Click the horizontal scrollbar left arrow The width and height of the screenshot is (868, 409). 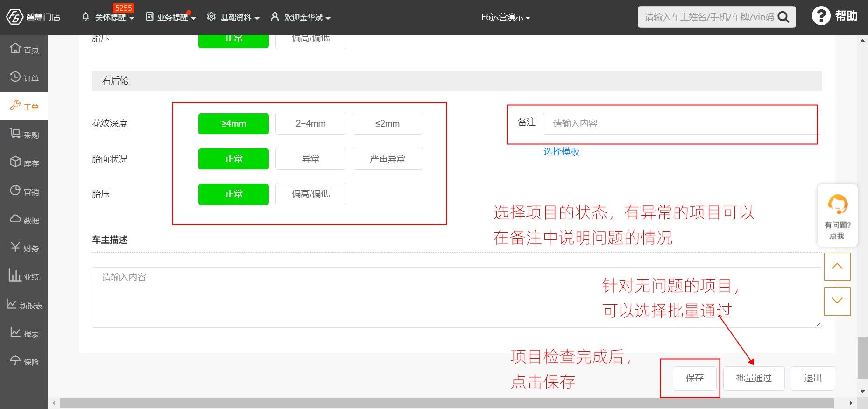pos(54,403)
